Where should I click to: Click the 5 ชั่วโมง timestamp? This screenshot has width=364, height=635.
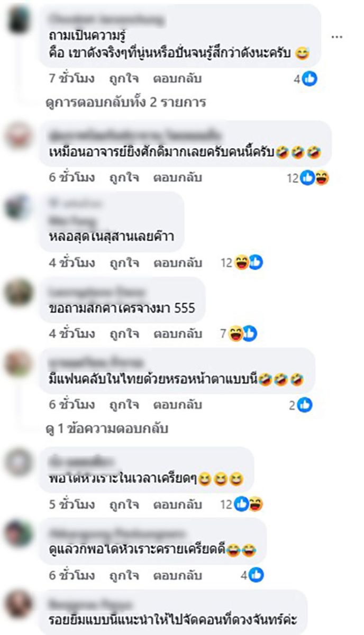click(x=72, y=504)
